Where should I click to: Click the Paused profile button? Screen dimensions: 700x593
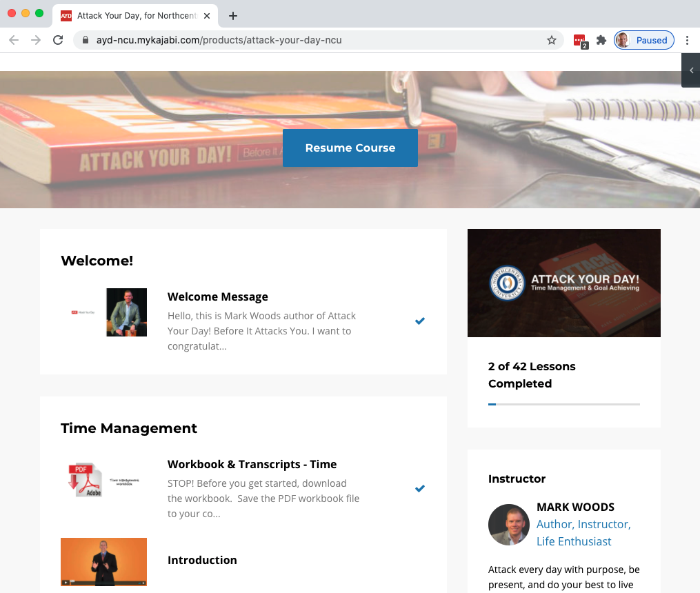tap(643, 40)
